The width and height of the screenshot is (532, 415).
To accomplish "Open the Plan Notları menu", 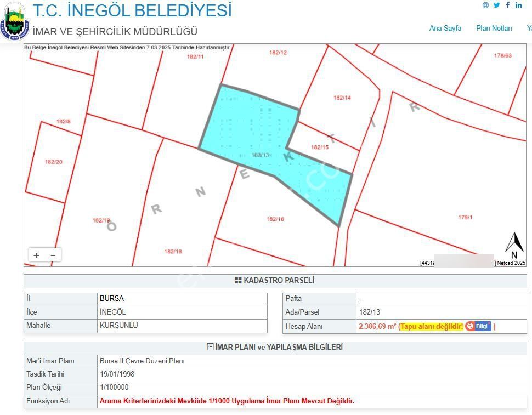I will tap(494, 27).
